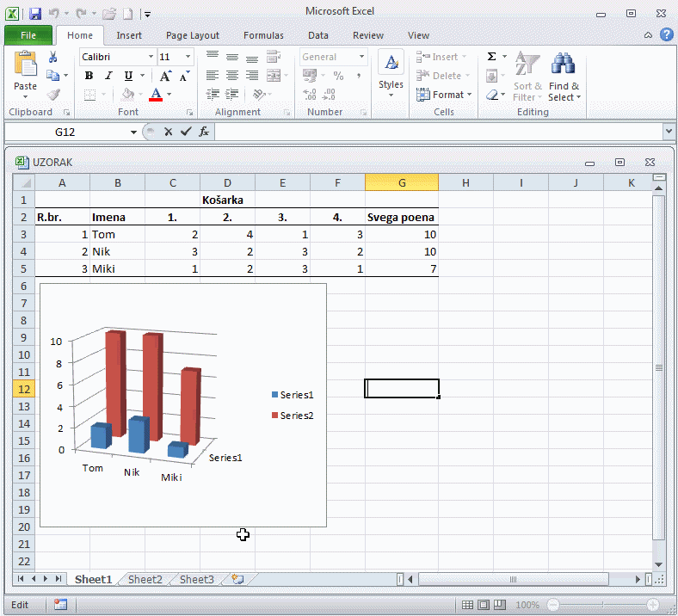Click the Paste icon in Clipboard group
Viewport: 678px width, 616px height.
click(x=26, y=66)
